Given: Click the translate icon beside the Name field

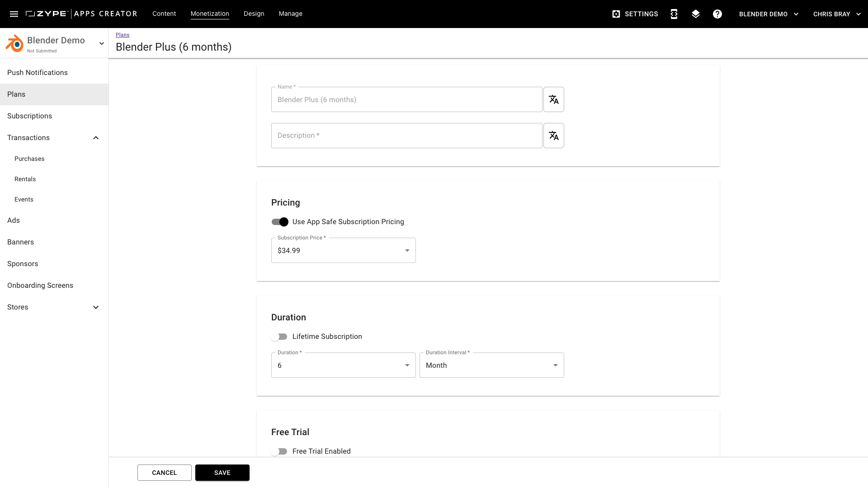Looking at the screenshot, I should tap(553, 99).
